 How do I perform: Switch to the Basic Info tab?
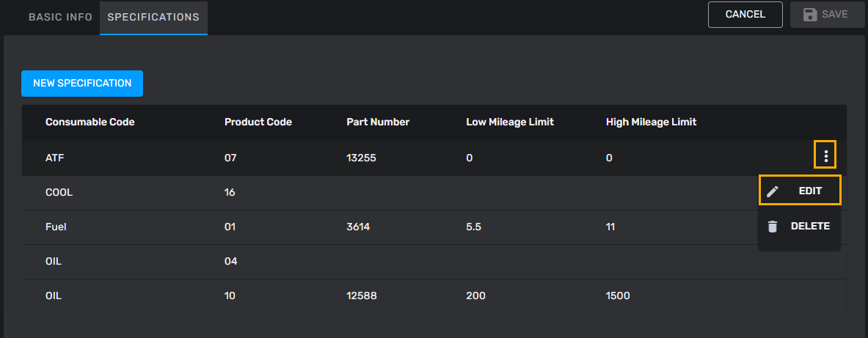coord(60,17)
